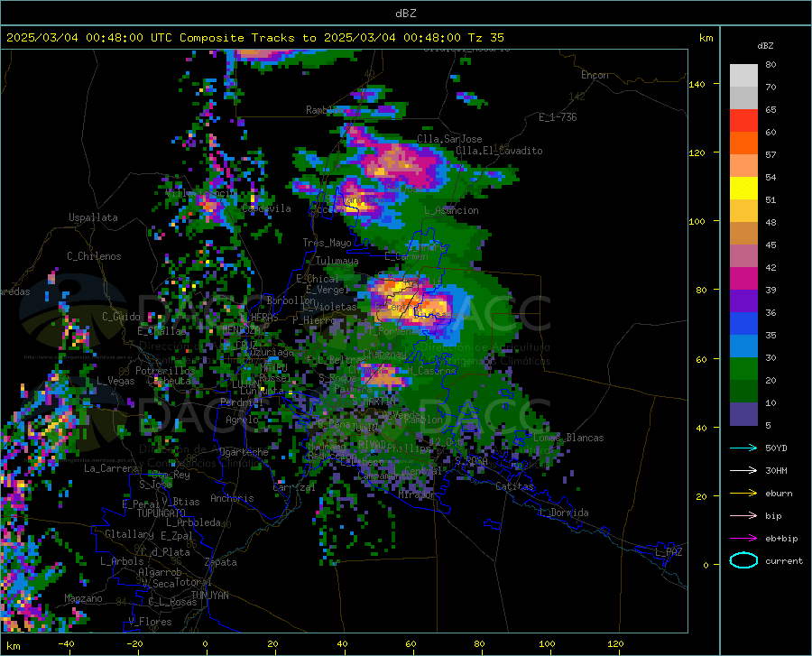Click the 50YD legend label
The width and height of the screenshot is (812, 656).
click(776, 448)
